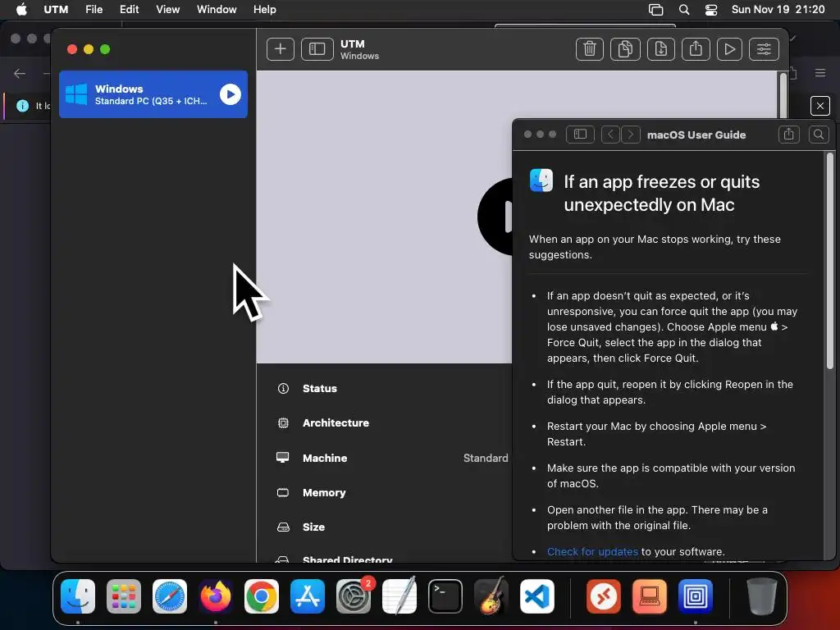
Task: Select the Status row in VM details
Action: click(x=384, y=388)
